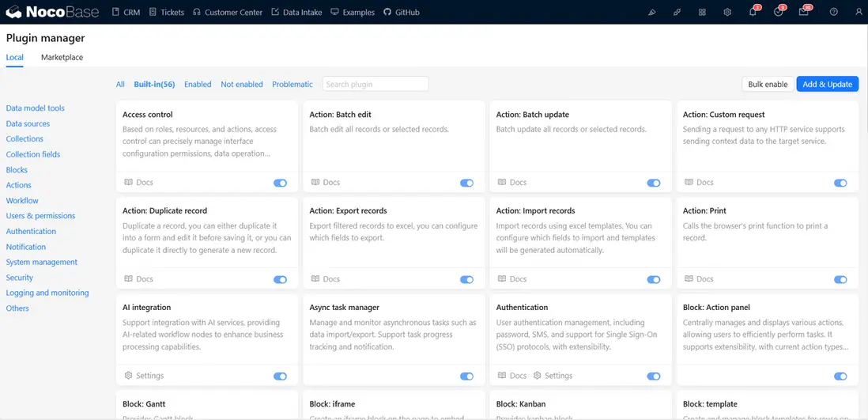This screenshot has width=868, height=420.
Task: Click the Bulk enable button
Action: 768,84
